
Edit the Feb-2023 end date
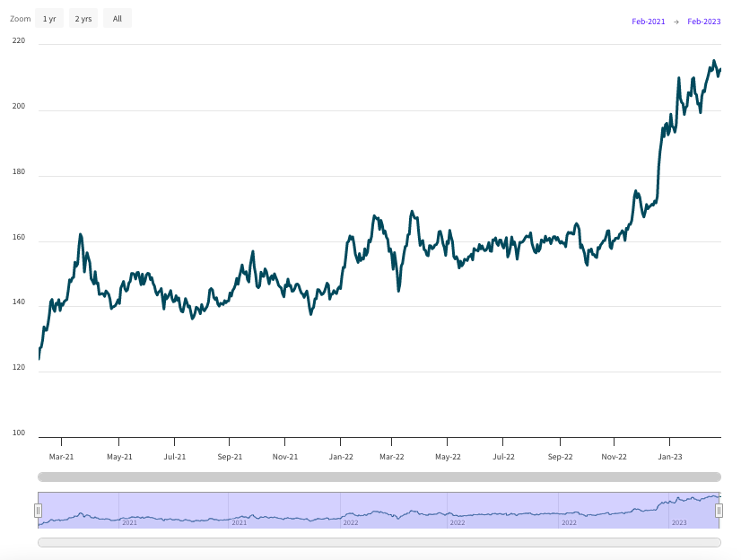tap(703, 22)
